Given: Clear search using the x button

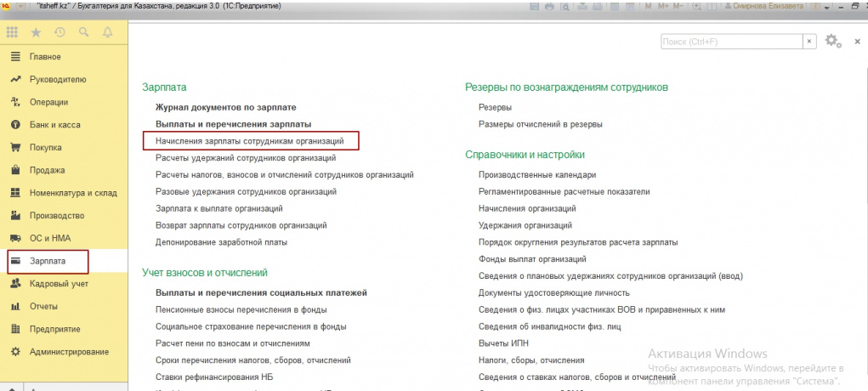Looking at the screenshot, I should point(809,42).
